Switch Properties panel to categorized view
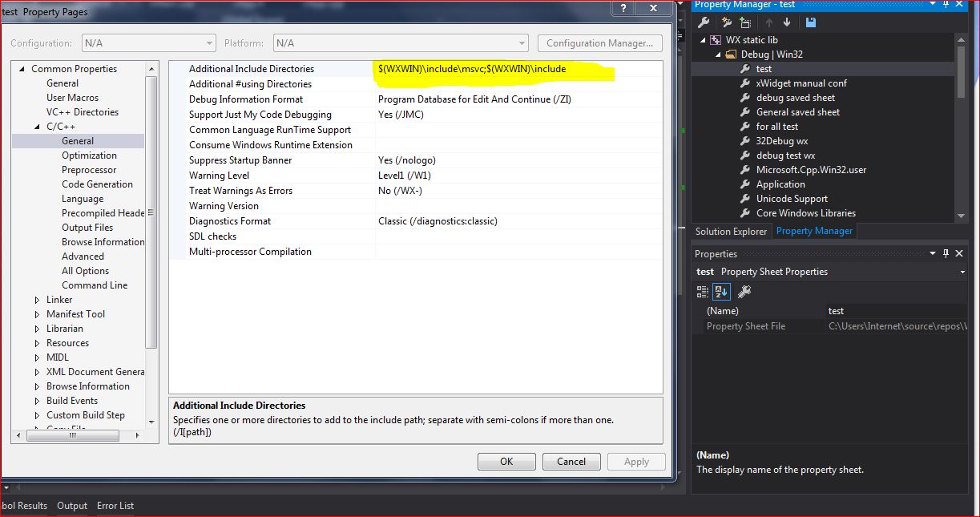Viewport: 980px width, 517px height. pos(702,291)
